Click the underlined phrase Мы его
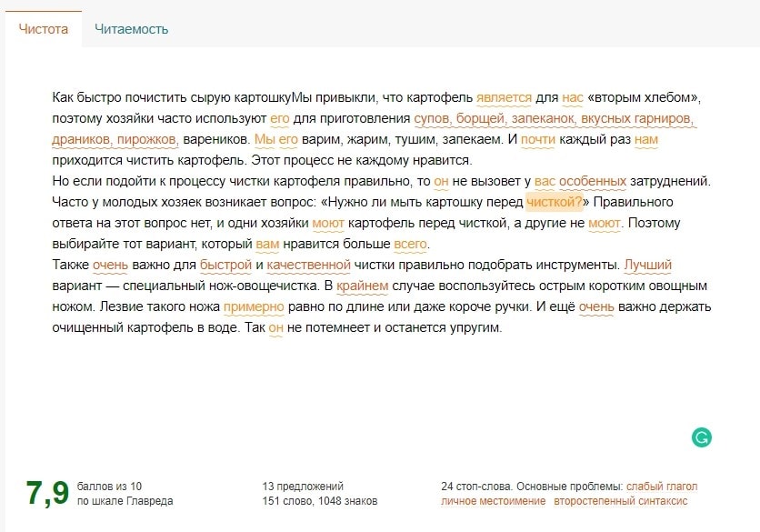 click(276, 140)
